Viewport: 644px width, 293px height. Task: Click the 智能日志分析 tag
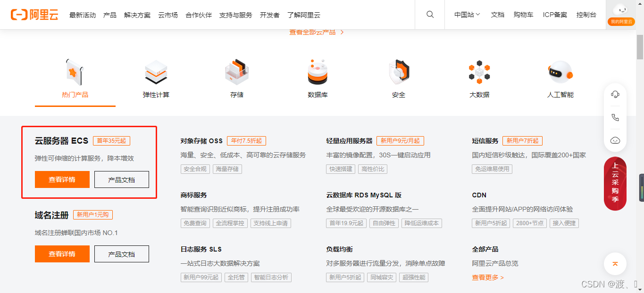[271, 277]
